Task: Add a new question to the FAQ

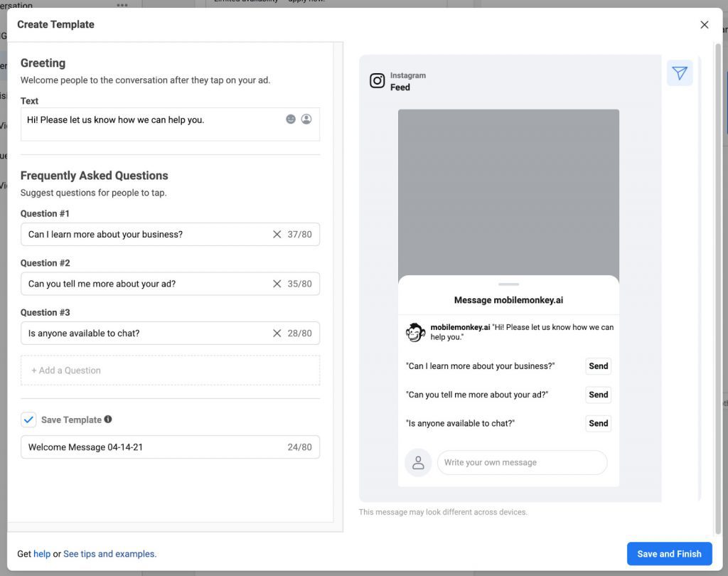Action: point(171,370)
